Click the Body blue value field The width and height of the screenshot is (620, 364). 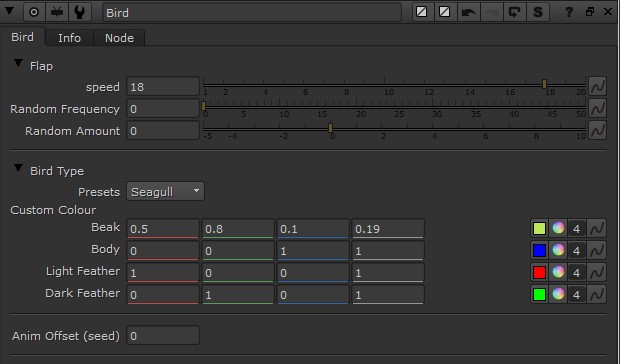313,251
